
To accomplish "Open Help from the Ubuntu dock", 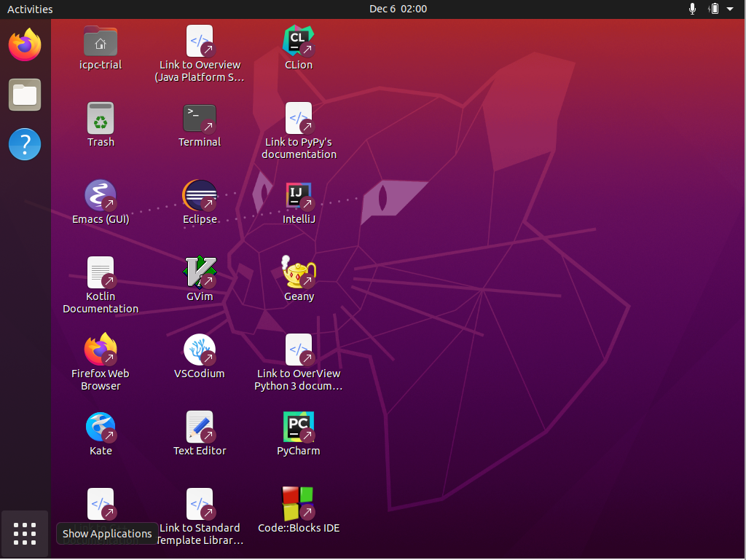I will point(25,144).
